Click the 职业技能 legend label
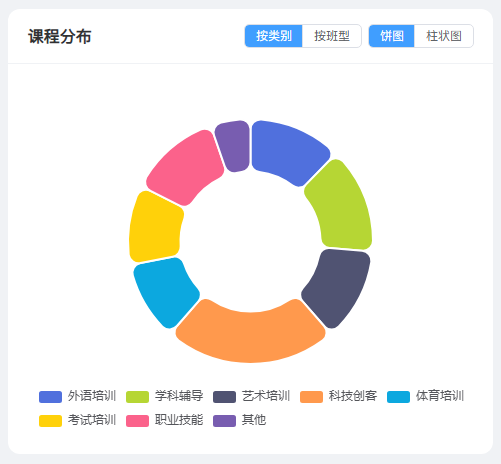501x464 pixels. (x=179, y=420)
